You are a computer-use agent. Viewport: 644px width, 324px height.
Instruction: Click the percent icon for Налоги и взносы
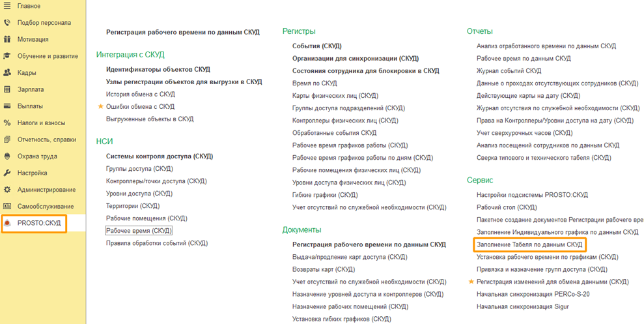(7, 123)
